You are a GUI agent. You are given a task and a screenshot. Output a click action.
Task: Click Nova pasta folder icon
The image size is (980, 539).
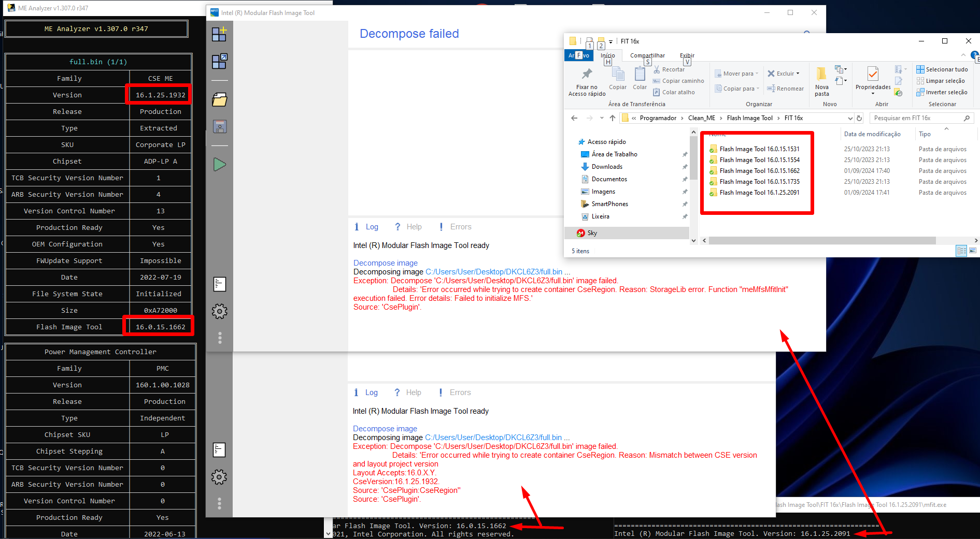[x=821, y=74]
